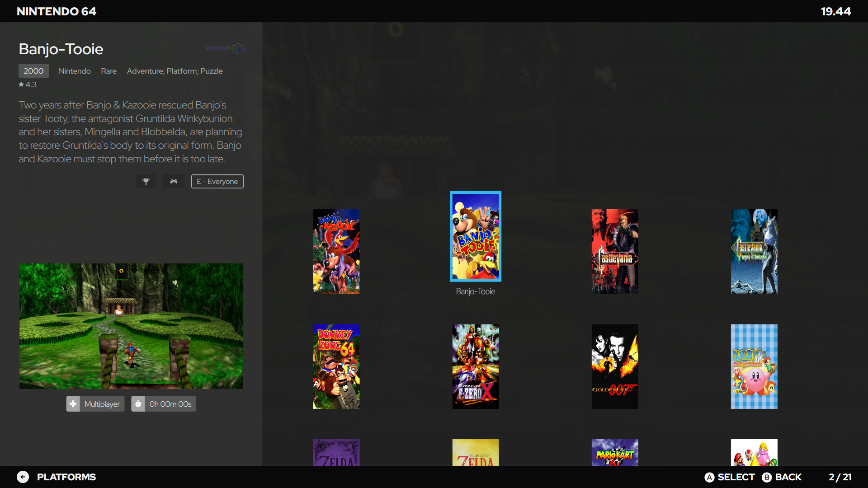Click the 2000 release year badge

point(33,71)
